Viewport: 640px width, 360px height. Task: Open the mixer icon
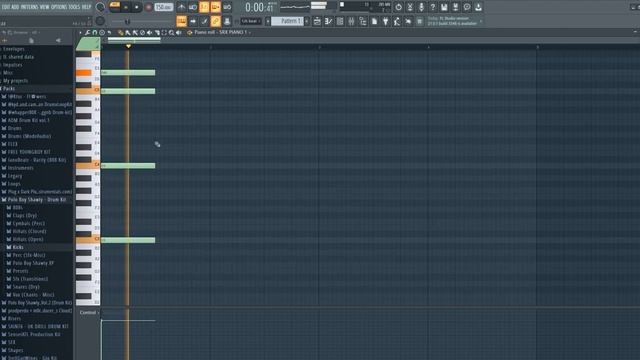click(351, 21)
